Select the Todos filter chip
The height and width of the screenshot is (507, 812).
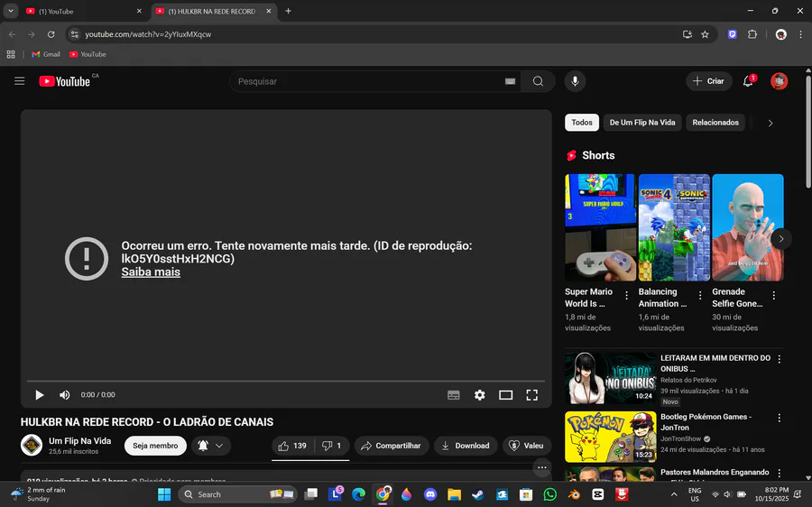tap(582, 123)
